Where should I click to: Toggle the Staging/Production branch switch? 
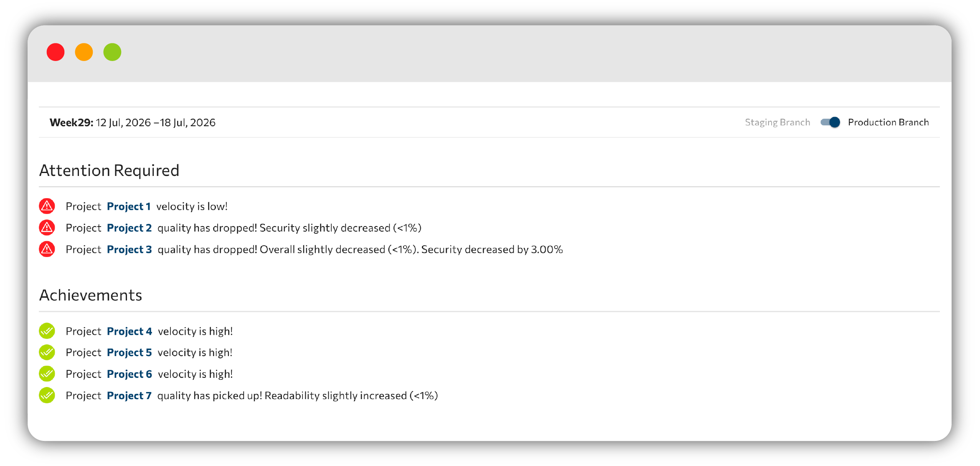[x=830, y=122]
